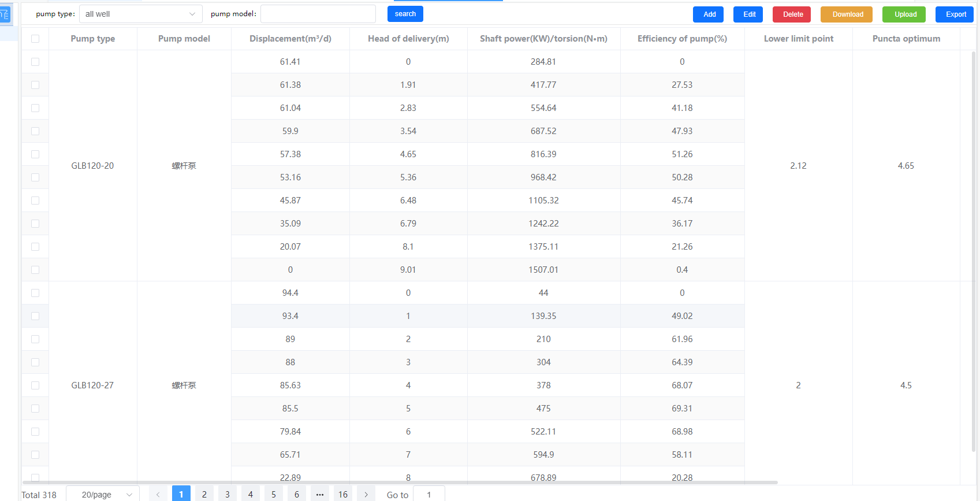Click the efficiency value 69.31
This screenshot has width=980, height=501.
click(x=682, y=409)
